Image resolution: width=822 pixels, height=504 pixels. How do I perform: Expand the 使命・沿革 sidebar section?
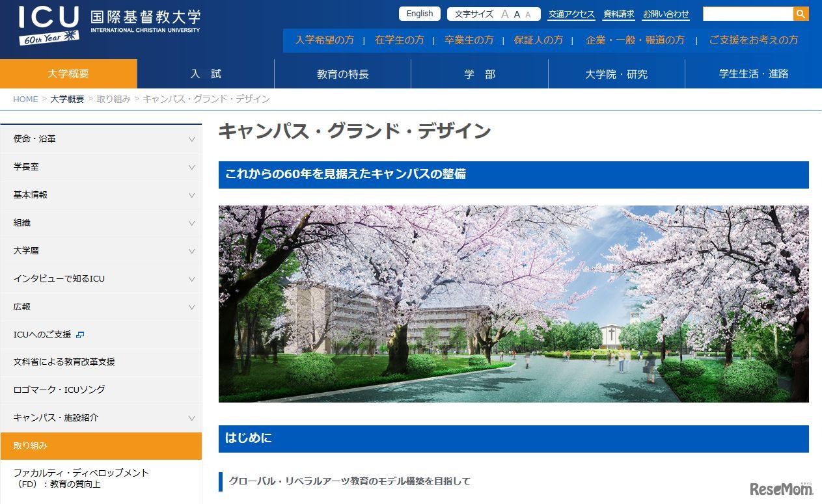191,139
